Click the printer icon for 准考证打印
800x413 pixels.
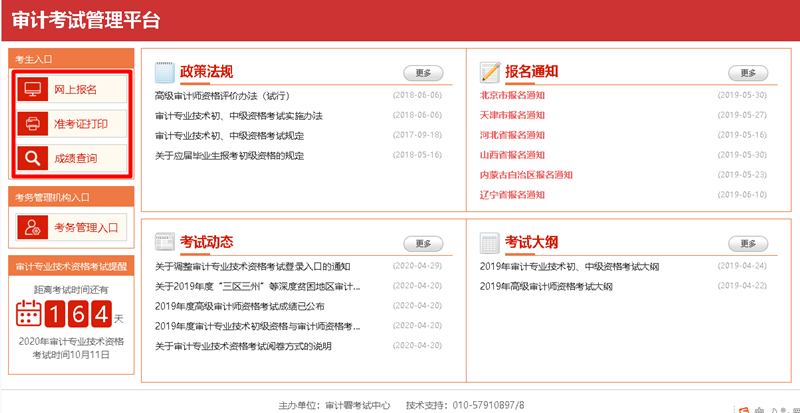33,124
